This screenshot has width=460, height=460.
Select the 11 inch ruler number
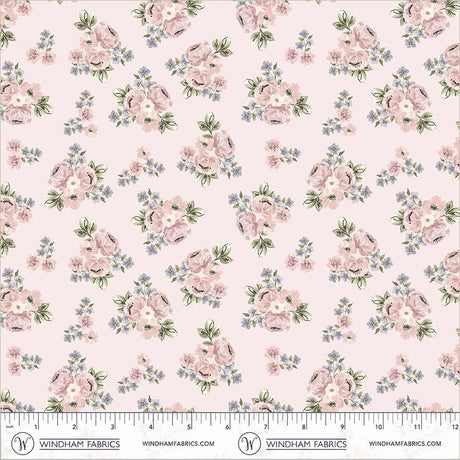click(x=417, y=427)
